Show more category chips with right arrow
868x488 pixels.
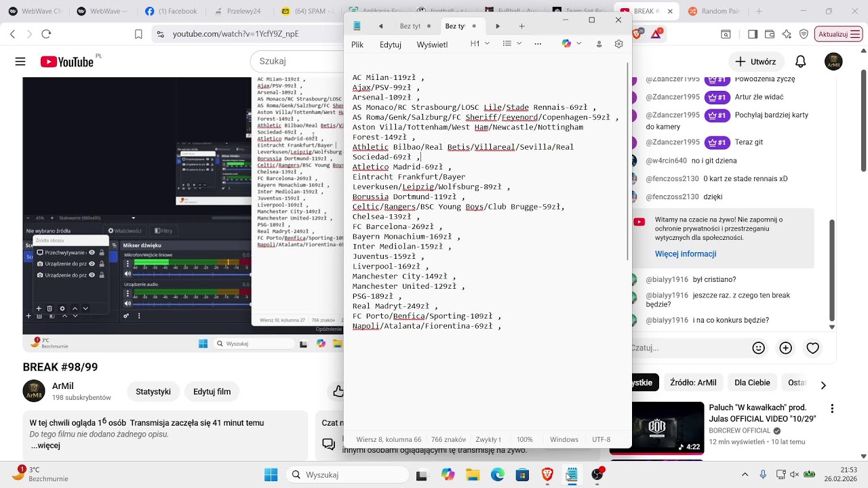pyautogui.click(x=823, y=385)
